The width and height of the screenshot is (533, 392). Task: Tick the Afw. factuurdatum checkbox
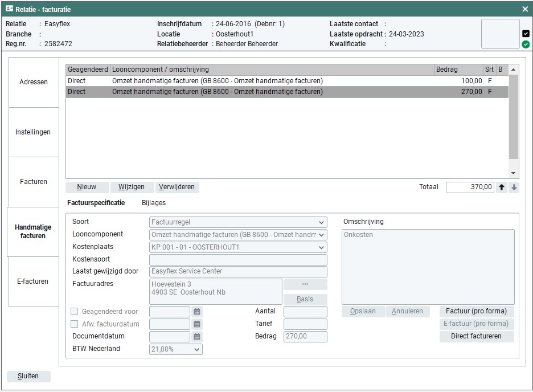pyautogui.click(x=75, y=324)
